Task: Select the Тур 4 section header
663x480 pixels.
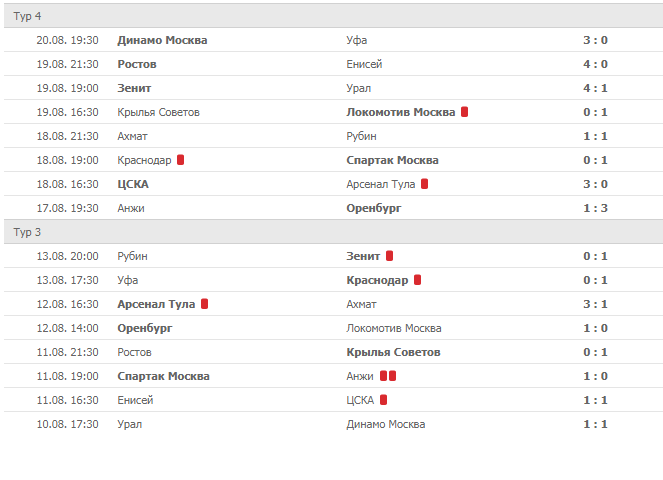Action: tap(27, 17)
